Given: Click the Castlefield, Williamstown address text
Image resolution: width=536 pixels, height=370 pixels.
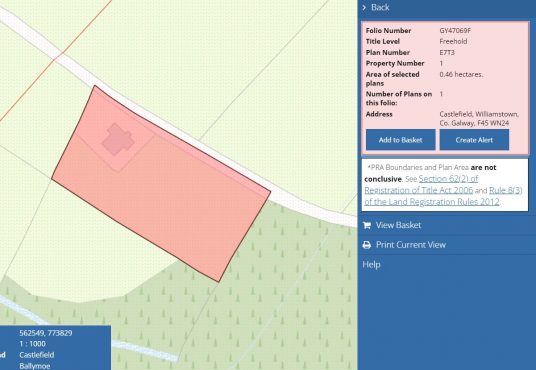Looking at the screenshot, I should pyautogui.click(x=479, y=119).
